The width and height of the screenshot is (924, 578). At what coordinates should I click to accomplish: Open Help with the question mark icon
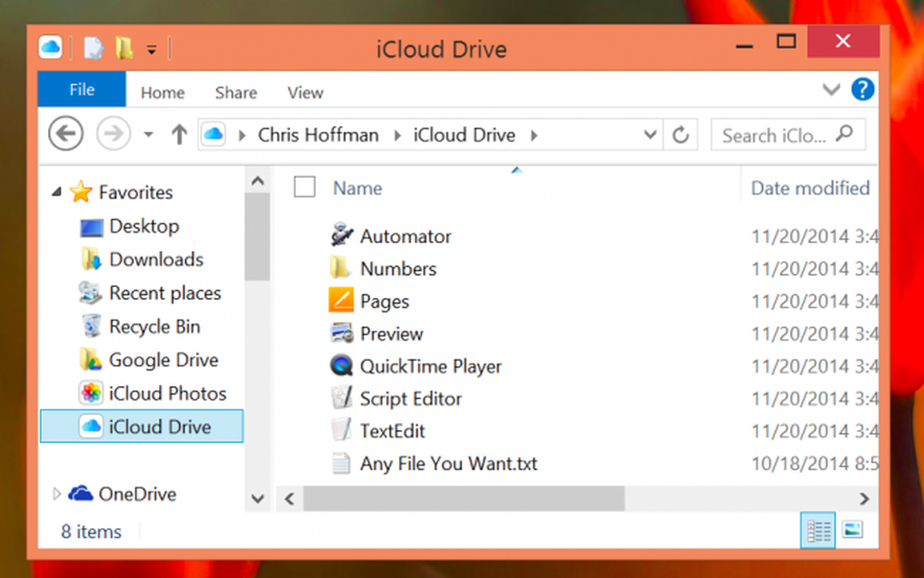pos(862,90)
